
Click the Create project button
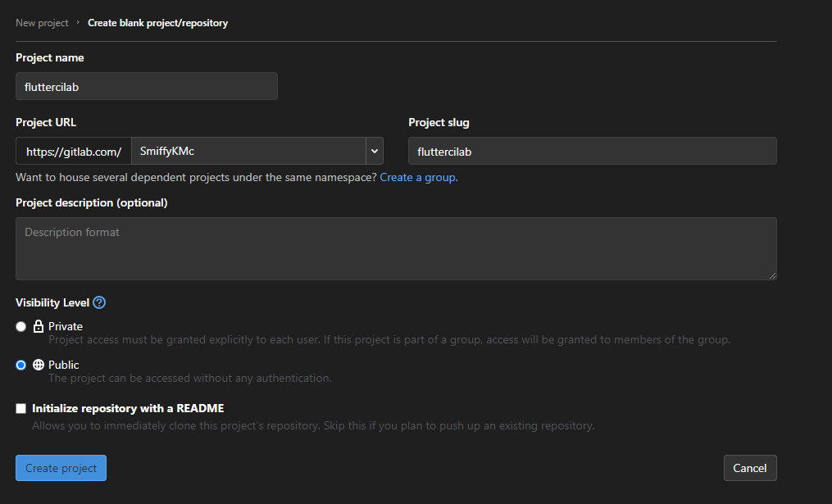[x=61, y=468]
